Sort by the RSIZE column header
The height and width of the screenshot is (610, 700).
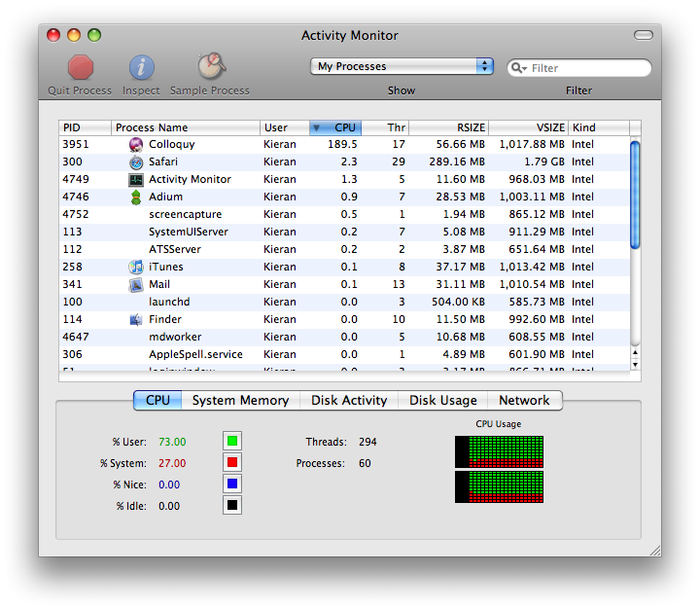[448, 127]
